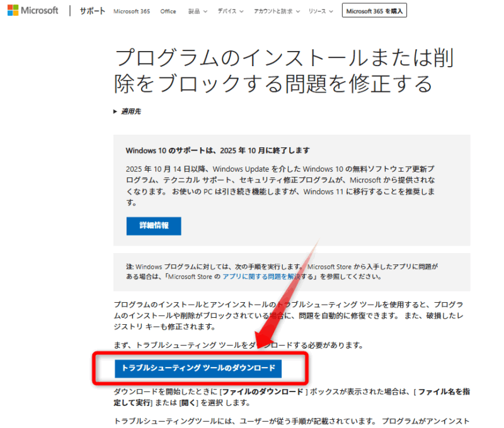504x428 pixels.
Task: Open the Microsoft 365 nav item
Action: click(132, 11)
